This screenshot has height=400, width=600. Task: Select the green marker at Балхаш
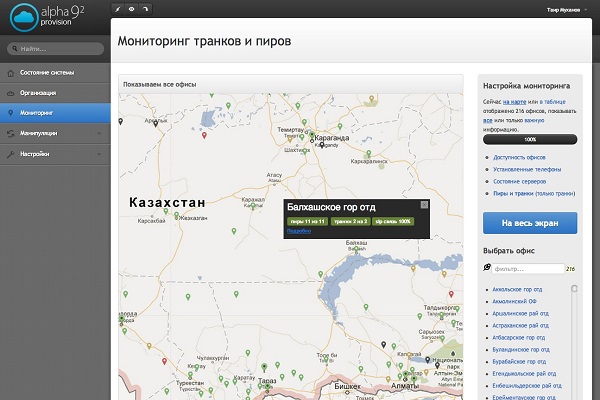[x=356, y=250]
